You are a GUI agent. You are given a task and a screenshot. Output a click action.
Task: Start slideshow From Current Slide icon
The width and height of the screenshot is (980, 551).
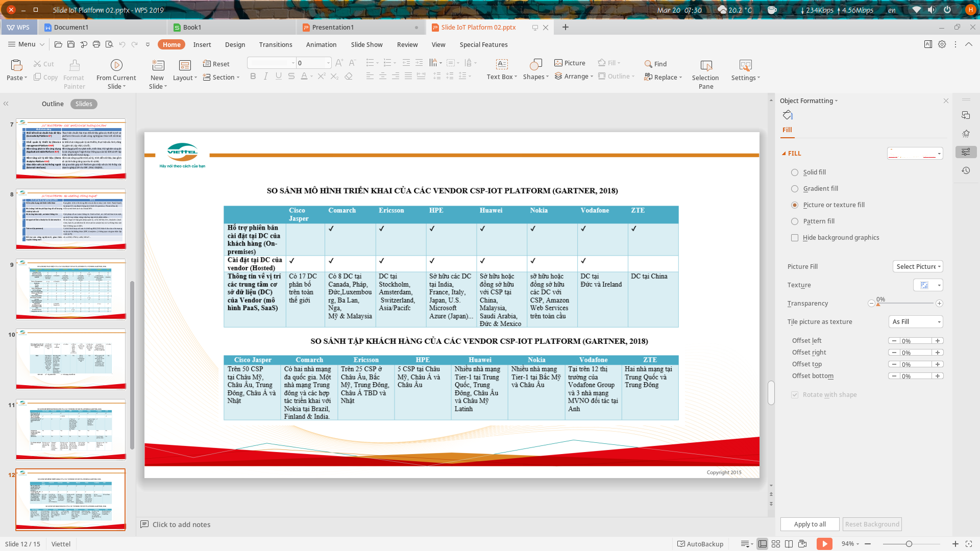click(x=116, y=65)
